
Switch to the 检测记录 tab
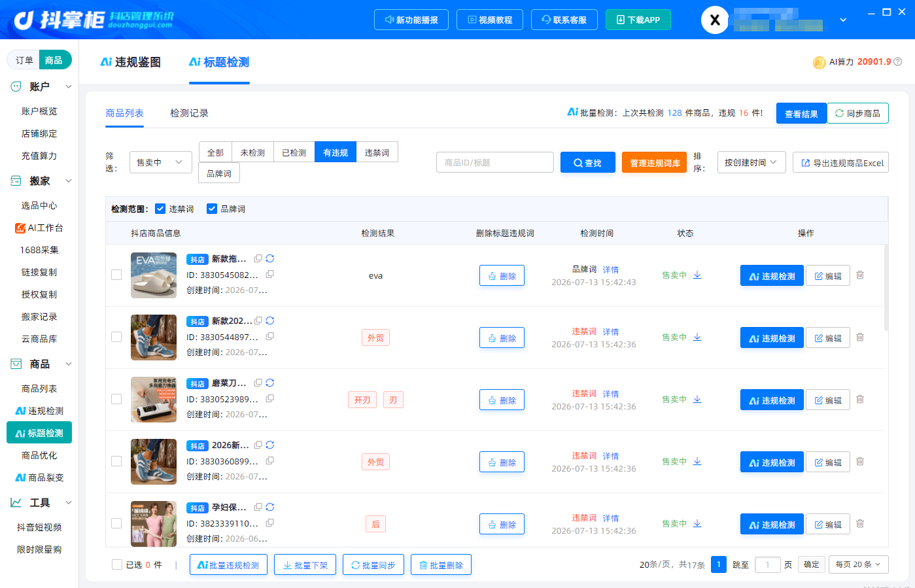coord(189,113)
